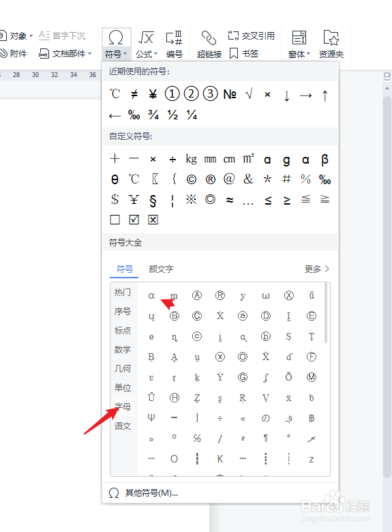Screen dimensions: 392x532
Task: Select the 数学 math category
Action: (123, 349)
